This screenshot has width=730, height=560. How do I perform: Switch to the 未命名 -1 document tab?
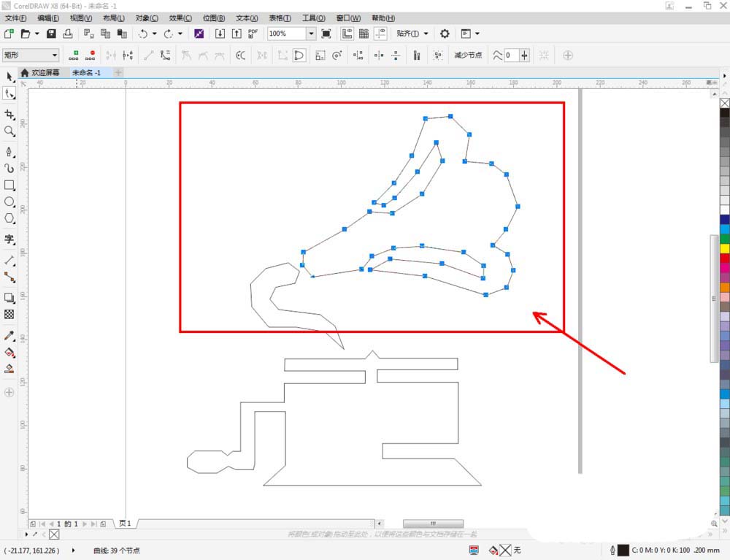[87, 72]
